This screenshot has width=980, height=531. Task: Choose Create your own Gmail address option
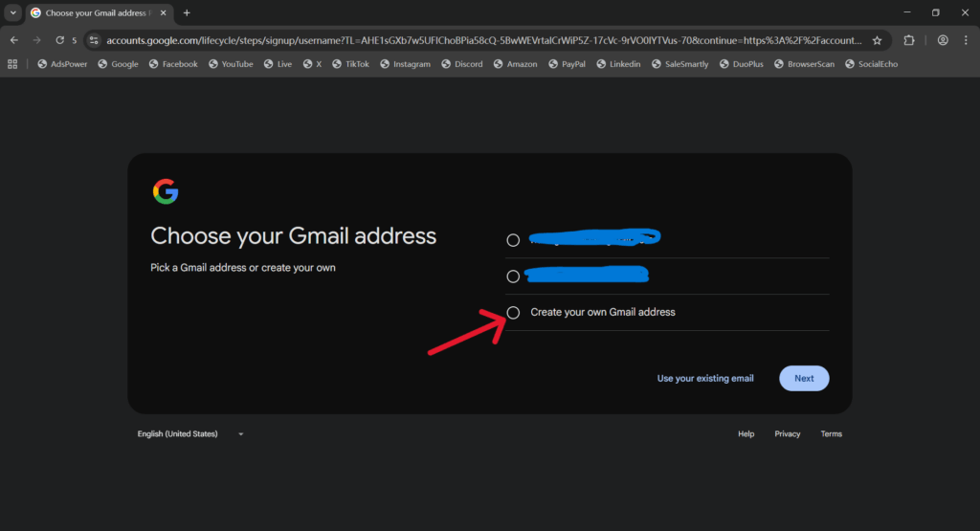coord(513,313)
